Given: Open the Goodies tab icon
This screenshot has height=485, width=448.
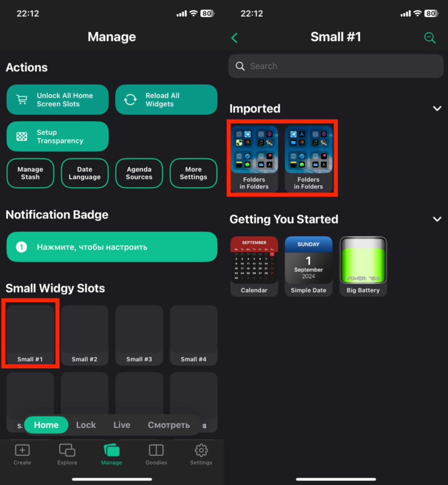Looking at the screenshot, I should tap(156, 454).
